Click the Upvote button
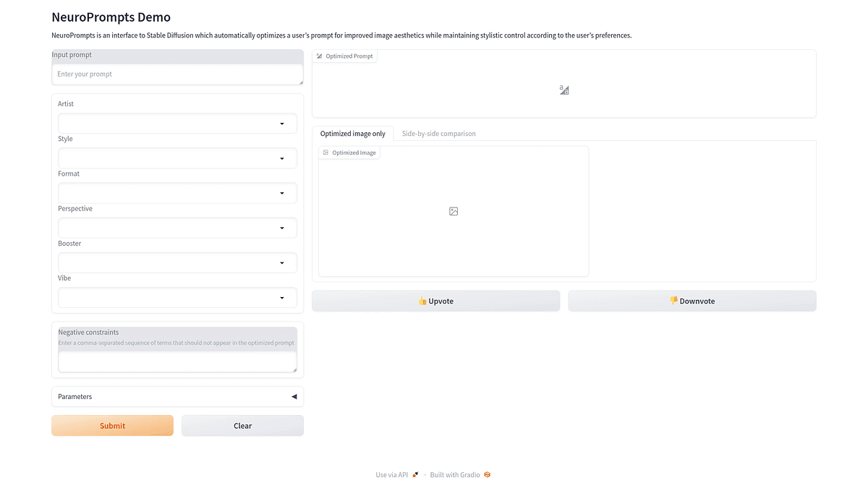 (435, 301)
